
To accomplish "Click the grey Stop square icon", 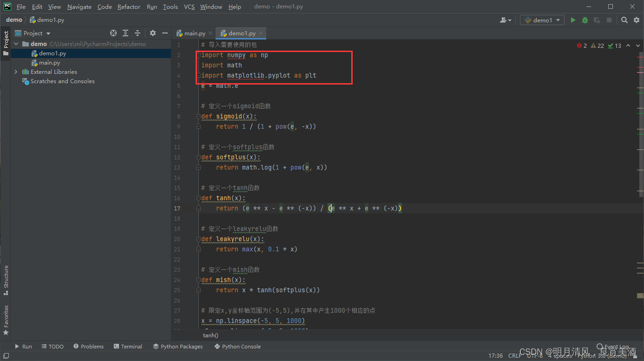I will (609, 20).
